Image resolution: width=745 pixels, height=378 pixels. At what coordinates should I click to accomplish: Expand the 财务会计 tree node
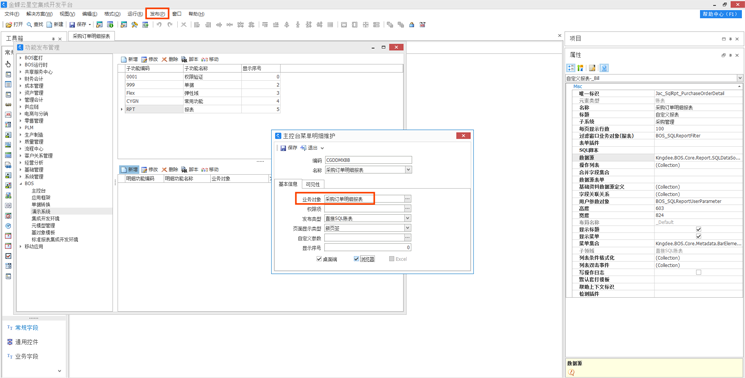[21, 79]
